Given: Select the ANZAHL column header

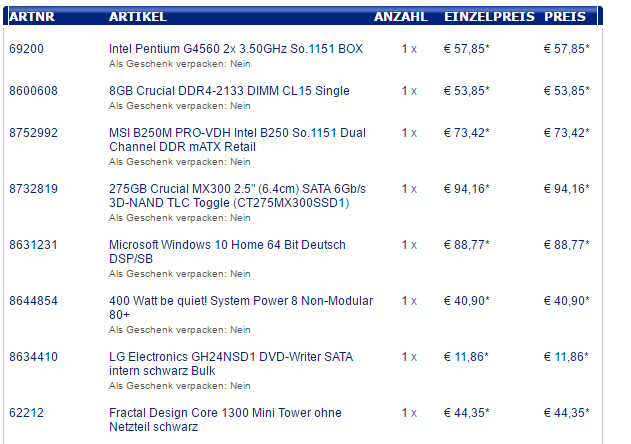Looking at the screenshot, I should tap(400, 17).
